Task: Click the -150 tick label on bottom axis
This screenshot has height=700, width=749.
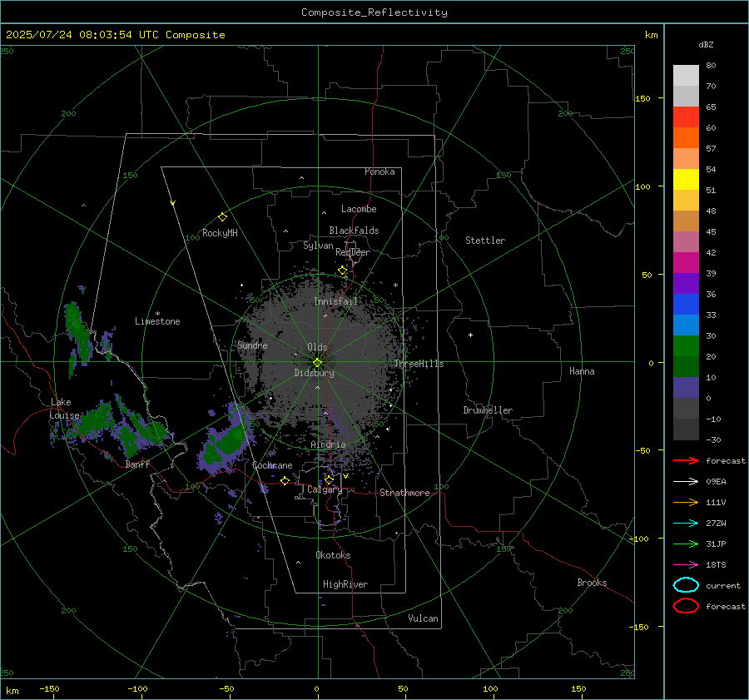Action: tap(49, 688)
